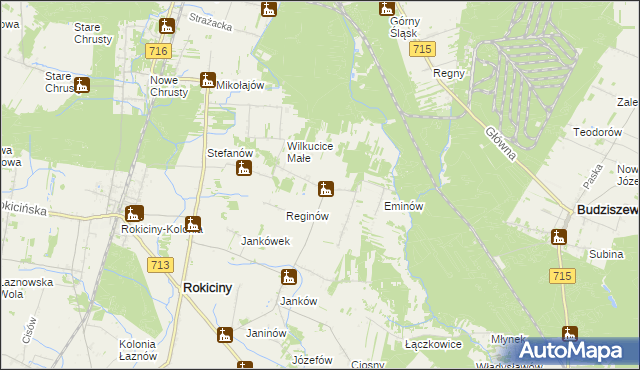Click the Eminów village label
This screenshot has height=370, width=640.
coord(404,206)
